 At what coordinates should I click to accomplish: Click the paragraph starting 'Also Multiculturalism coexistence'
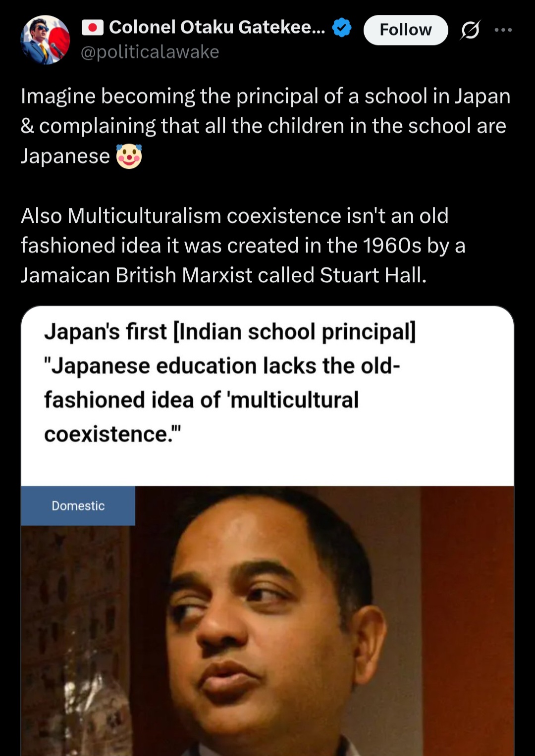click(x=243, y=246)
